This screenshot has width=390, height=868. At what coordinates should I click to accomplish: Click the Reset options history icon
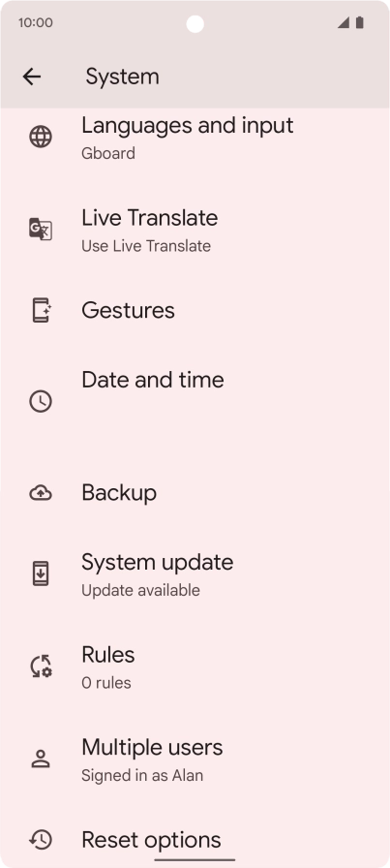[41, 840]
